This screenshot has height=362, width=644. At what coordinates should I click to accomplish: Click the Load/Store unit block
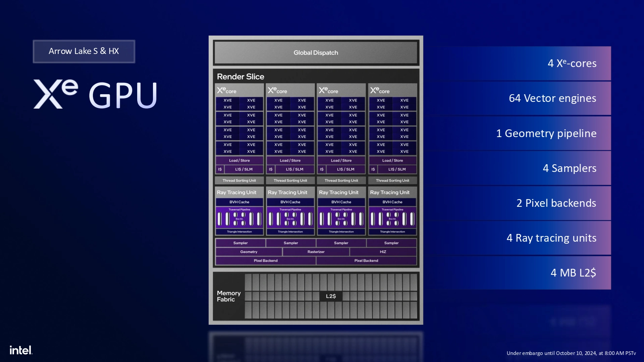click(x=239, y=160)
